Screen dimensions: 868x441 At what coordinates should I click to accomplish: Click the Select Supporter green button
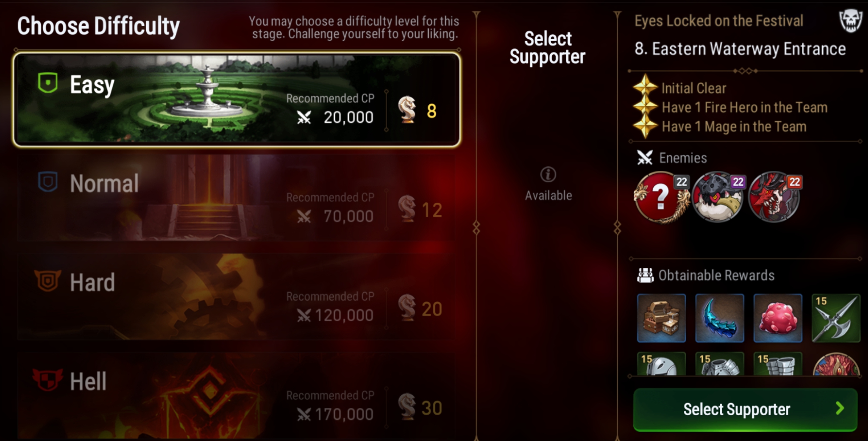point(745,409)
